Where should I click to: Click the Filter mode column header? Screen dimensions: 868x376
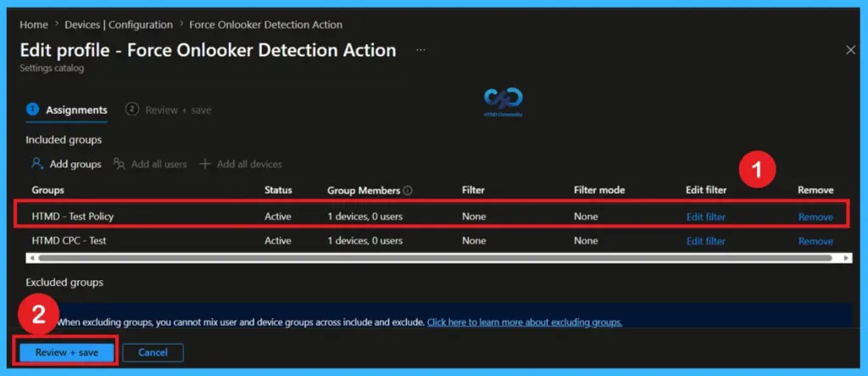click(599, 189)
